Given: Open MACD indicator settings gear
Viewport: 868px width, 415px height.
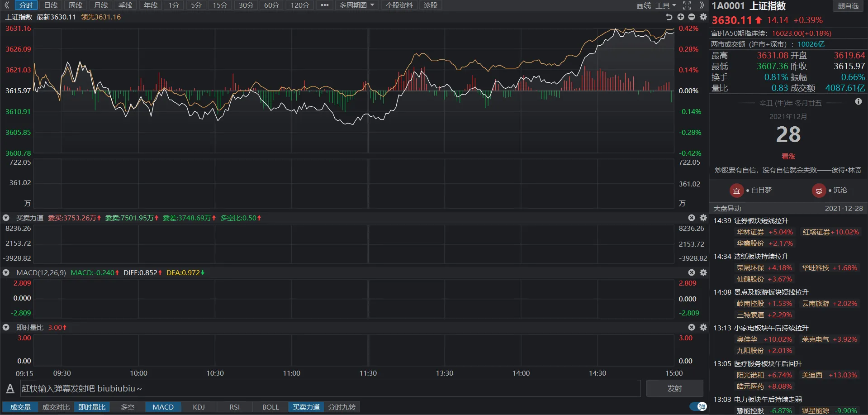Looking at the screenshot, I should tap(703, 272).
